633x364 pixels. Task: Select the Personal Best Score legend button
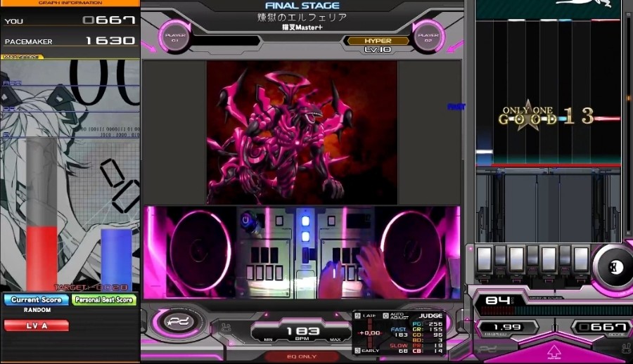[104, 300]
